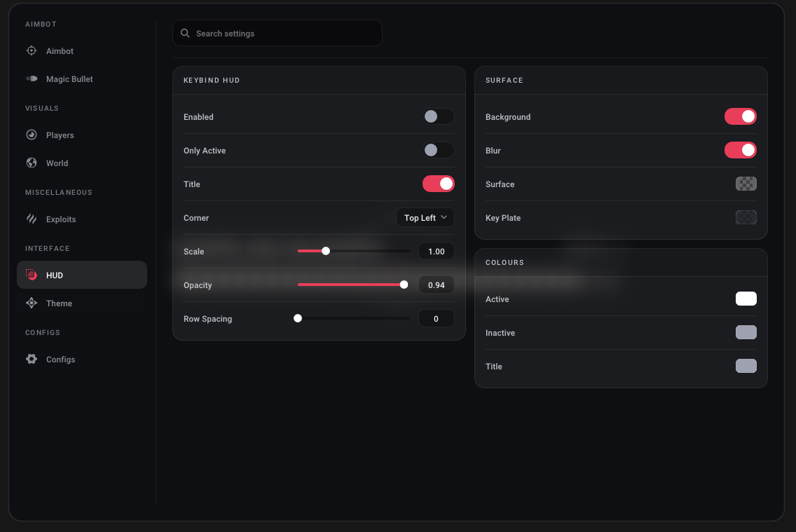Open the Colours Title colour swatch
Image resolution: width=796 pixels, height=532 pixels.
(746, 366)
